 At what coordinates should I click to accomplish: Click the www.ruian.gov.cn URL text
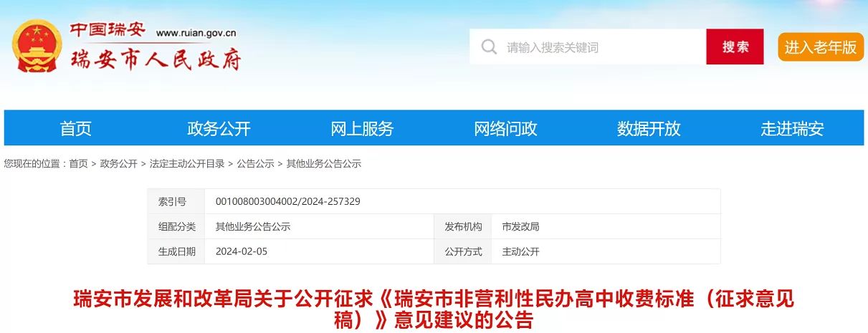[x=196, y=33]
